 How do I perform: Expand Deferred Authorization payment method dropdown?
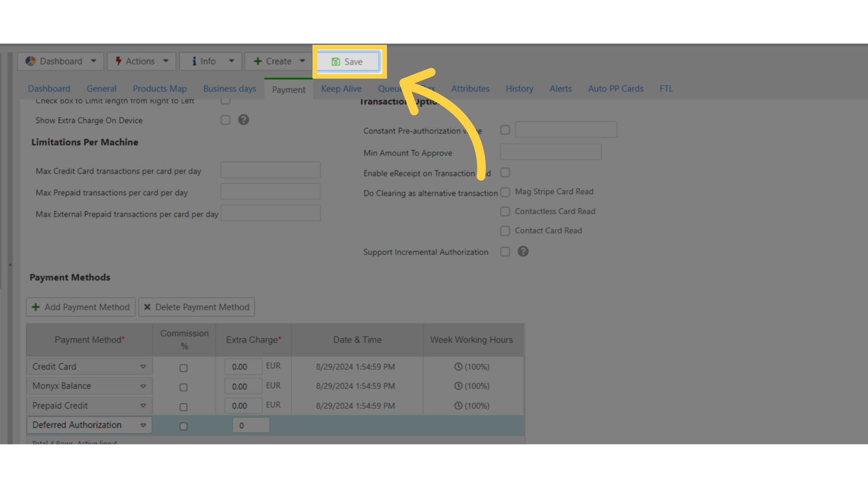point(142,425)
